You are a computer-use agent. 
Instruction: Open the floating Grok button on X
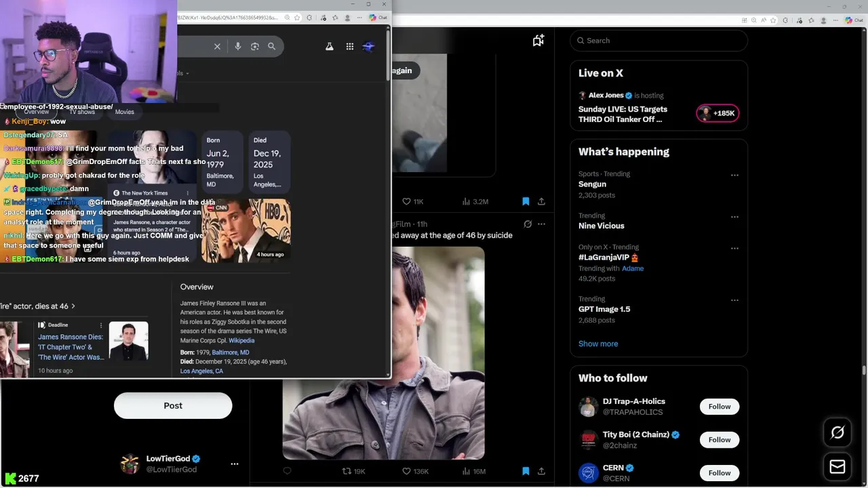point(837,432)
